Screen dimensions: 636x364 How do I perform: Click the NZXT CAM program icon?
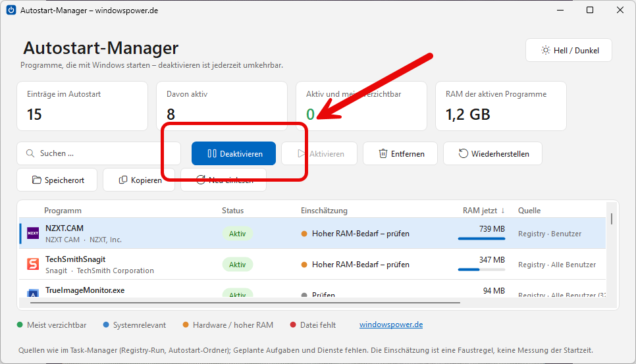pyautogui.click(x=33, y=233)
